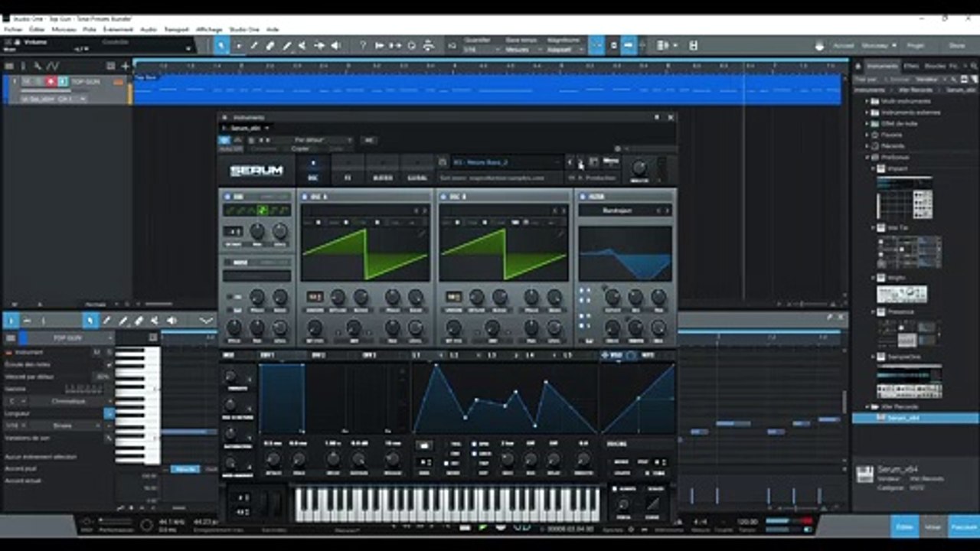Click OSC A waveform display
The image size is (980, 551).
364,253
